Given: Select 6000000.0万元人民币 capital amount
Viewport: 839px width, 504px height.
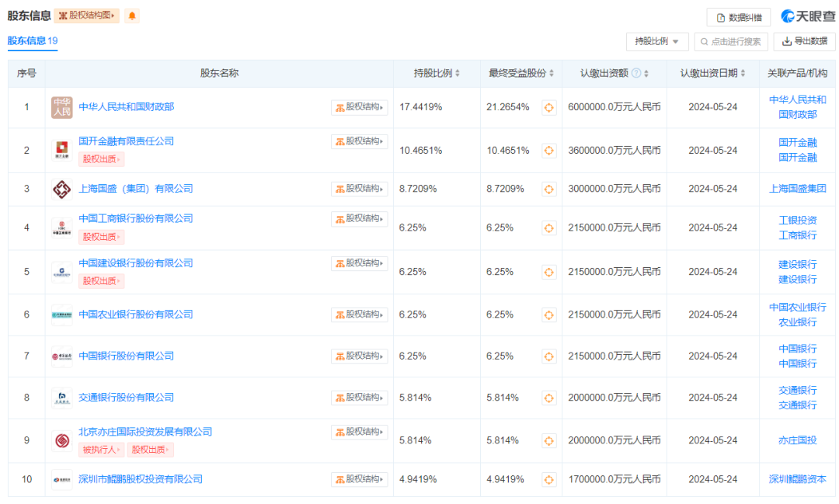Looking at the screenshot, I should tap(614, 107).
